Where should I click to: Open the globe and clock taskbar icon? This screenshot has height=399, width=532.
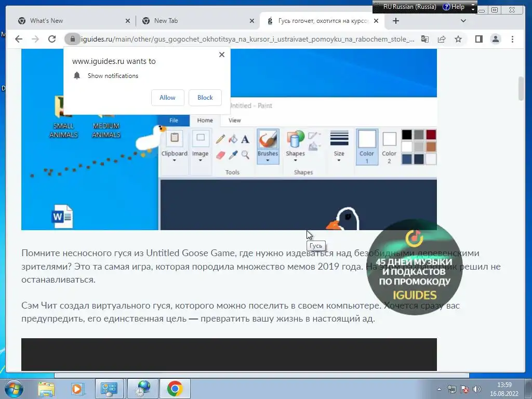(x=143, y=389)
